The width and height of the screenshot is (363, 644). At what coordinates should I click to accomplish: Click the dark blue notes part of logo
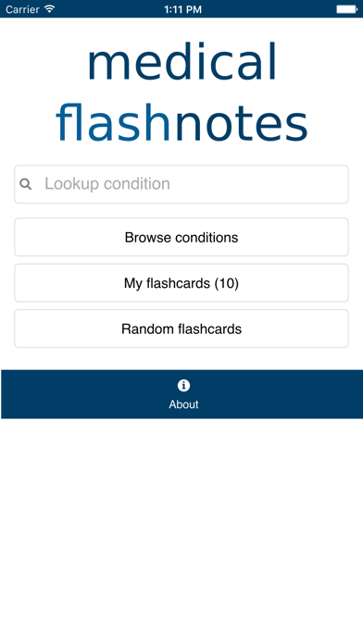click(242, 123)
